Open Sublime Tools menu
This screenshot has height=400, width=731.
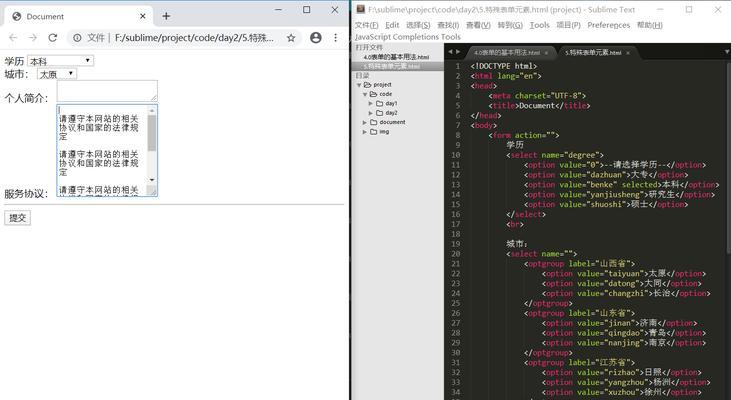[539, 25]
